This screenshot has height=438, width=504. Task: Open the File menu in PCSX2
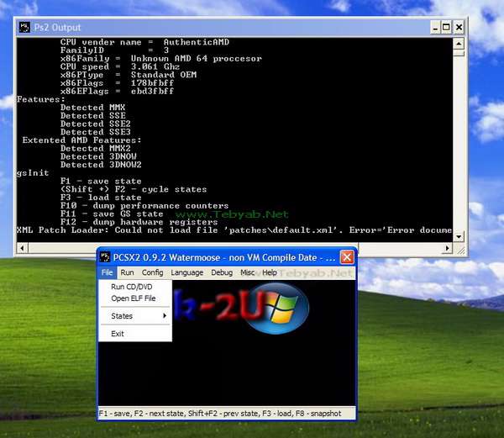[107, 272]
